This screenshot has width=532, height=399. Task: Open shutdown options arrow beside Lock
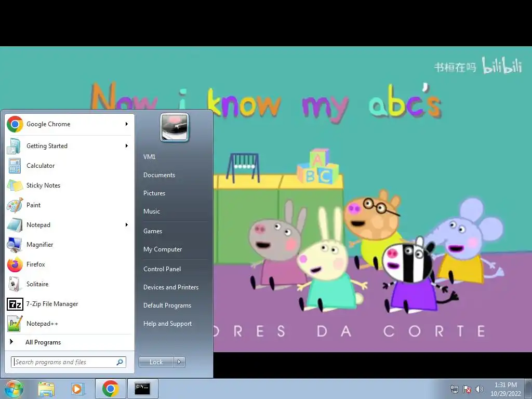(179, 362)
